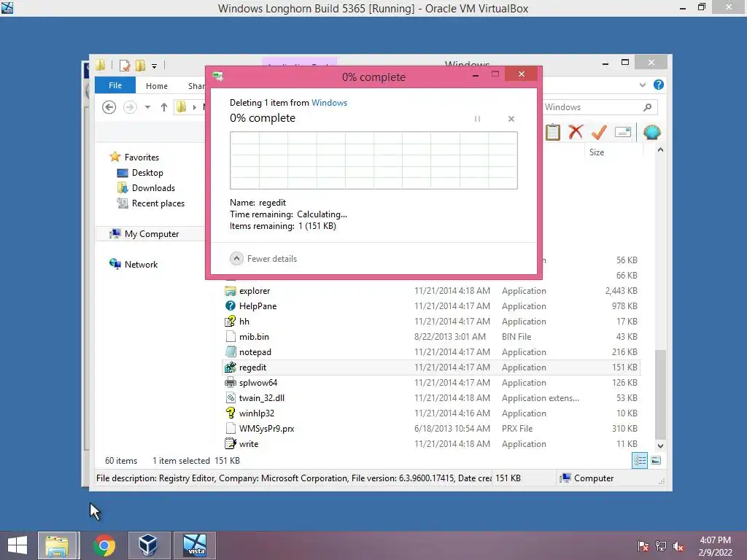Switch to Details view layout button

pos(639,461)
